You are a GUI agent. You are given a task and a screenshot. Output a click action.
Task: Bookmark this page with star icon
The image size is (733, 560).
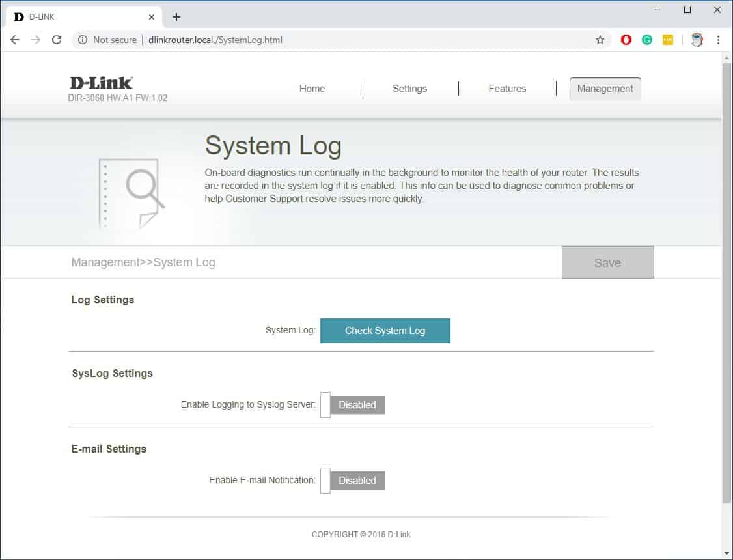pos(600,40)
